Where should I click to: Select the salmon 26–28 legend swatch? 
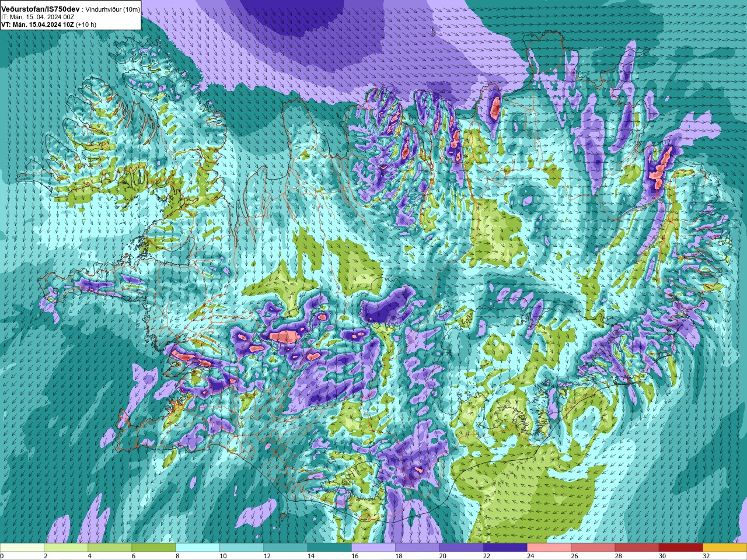[x=593, y=548]
